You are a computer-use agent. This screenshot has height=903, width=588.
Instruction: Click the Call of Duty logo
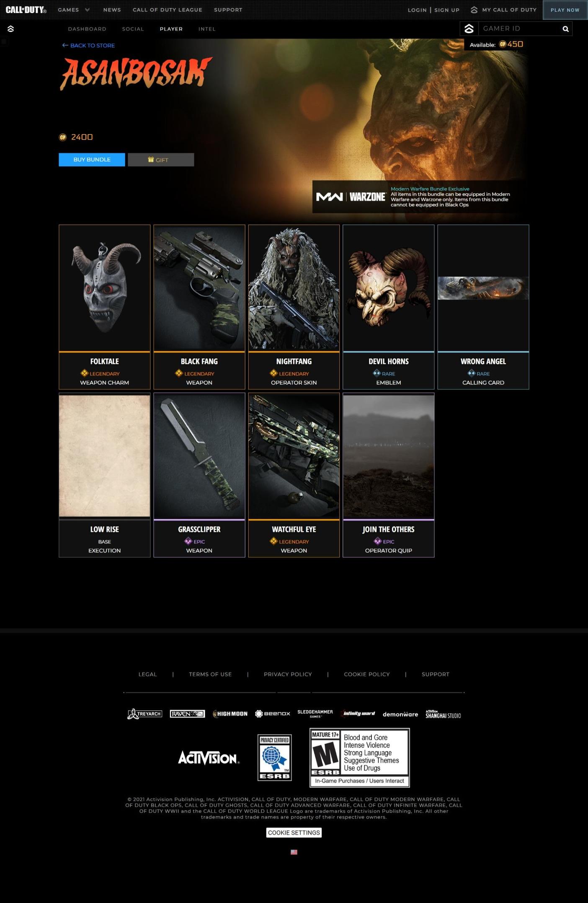point(26,10)
